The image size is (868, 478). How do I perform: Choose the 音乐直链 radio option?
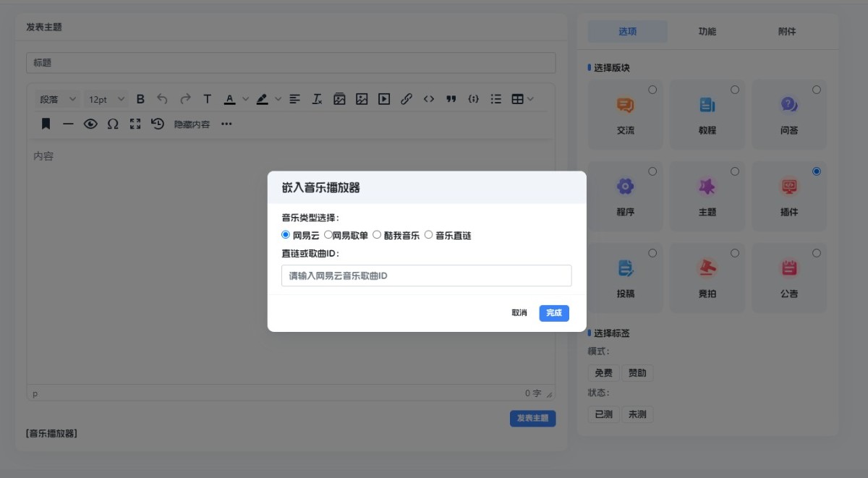click(x=429, y=235)
